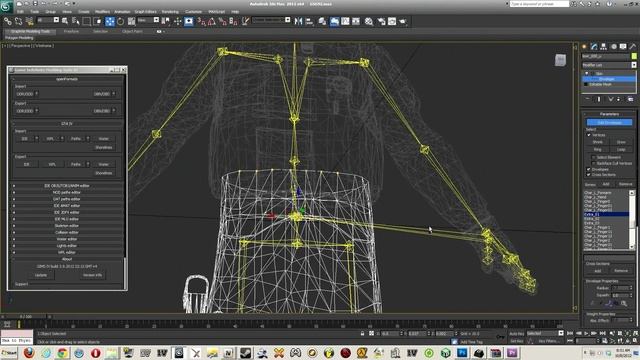Expand the Skeleton editor rollout
Image resolution: width=640 pixels, height=360 pixels.
pos(67,226)
